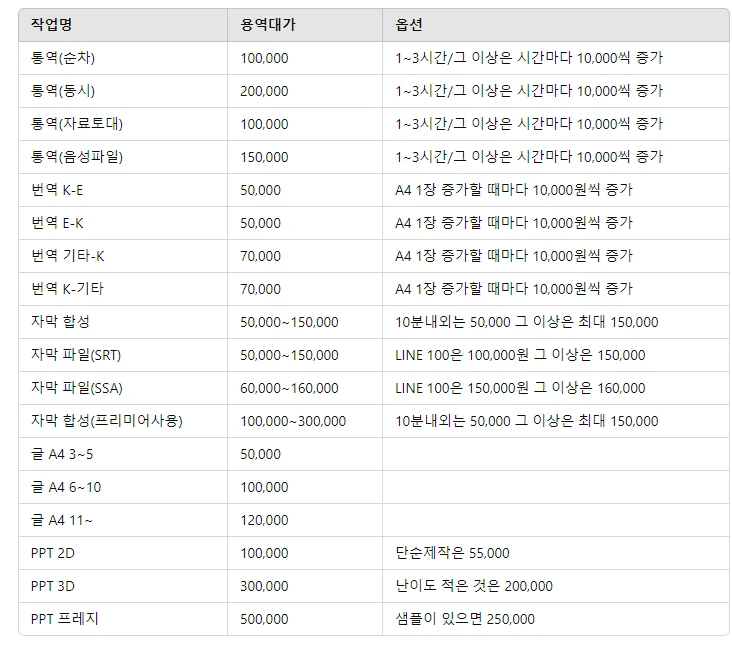Click the 샘플이 있으면 250,000 option cell

pos(465,619)
